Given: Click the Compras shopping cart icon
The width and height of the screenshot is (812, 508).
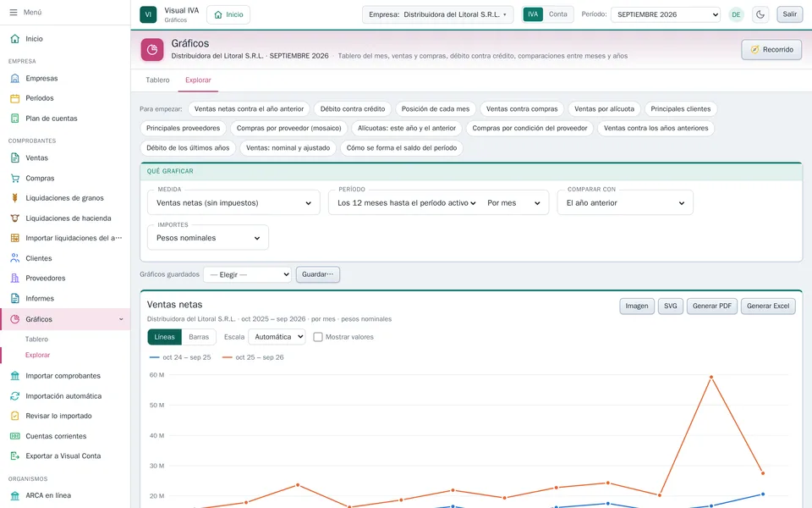Looking at the screenshot, I should [15, 179].
